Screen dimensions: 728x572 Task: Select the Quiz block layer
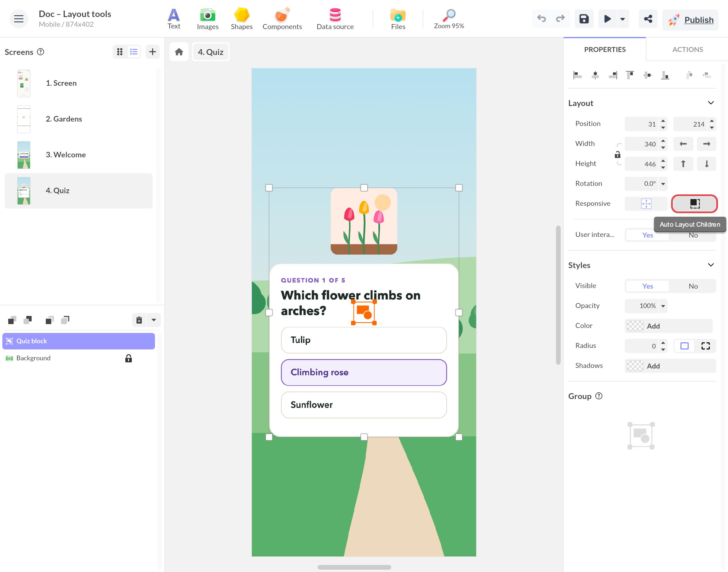point(79,341)
